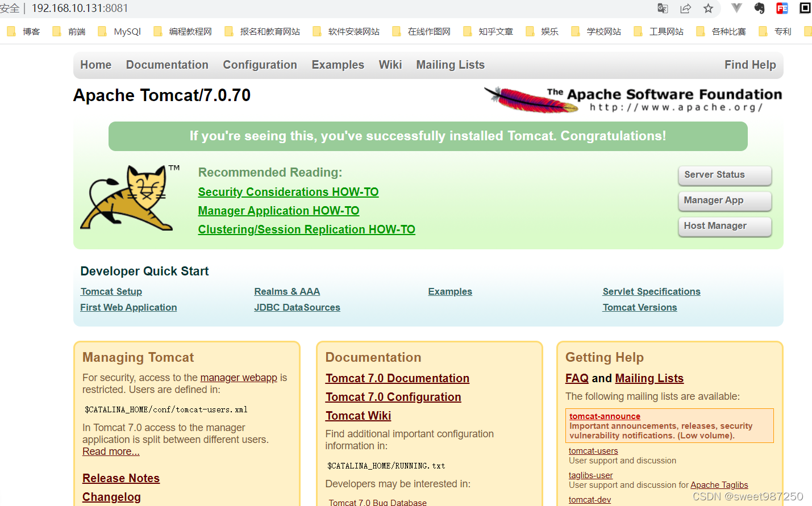This screenshot has width=812, height=506.
Task: Open Clustering/Session Replication HOW-TO link
Action: click(306, 229)
